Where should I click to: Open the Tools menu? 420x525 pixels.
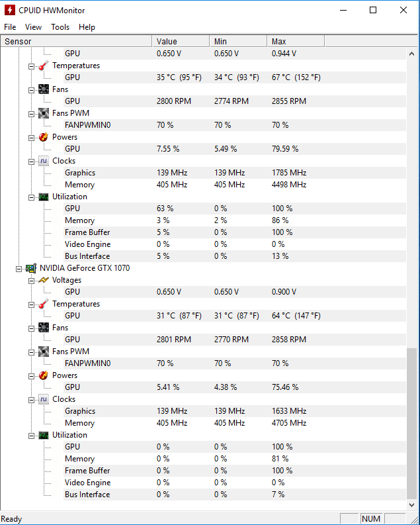point(60,27)
